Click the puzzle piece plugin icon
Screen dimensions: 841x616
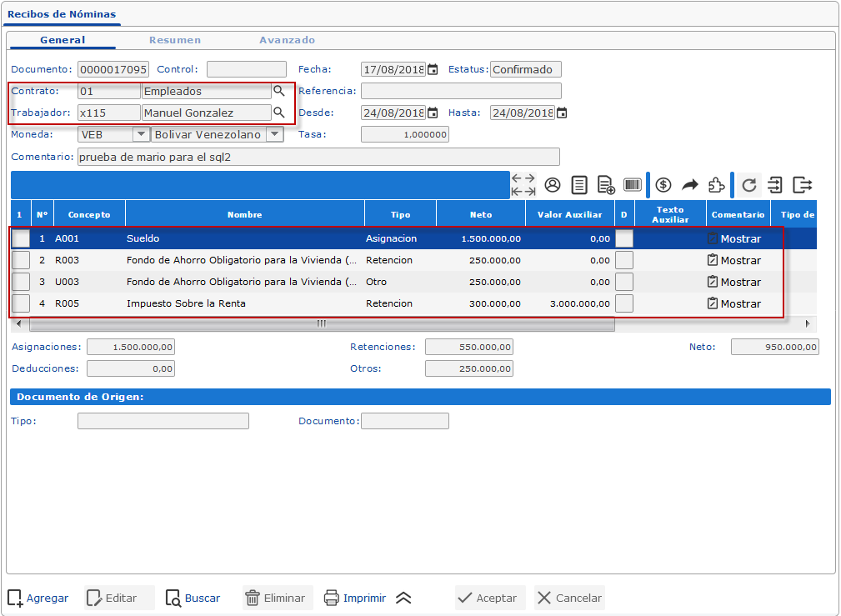point(716,185)
